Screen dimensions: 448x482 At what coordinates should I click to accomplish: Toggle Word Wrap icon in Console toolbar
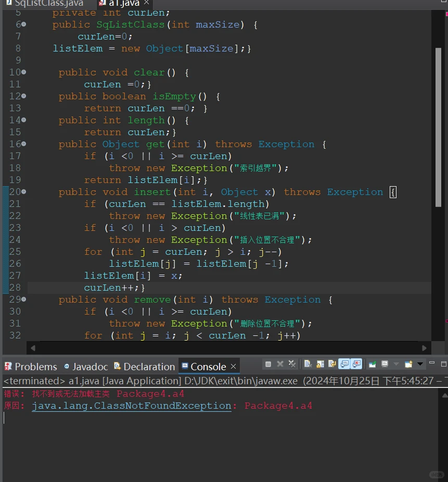332,364
